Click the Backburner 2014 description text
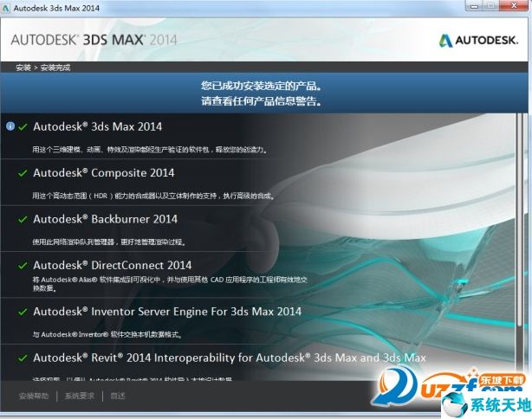The width and height of the screenshot is (532, 419). [109, 242]
